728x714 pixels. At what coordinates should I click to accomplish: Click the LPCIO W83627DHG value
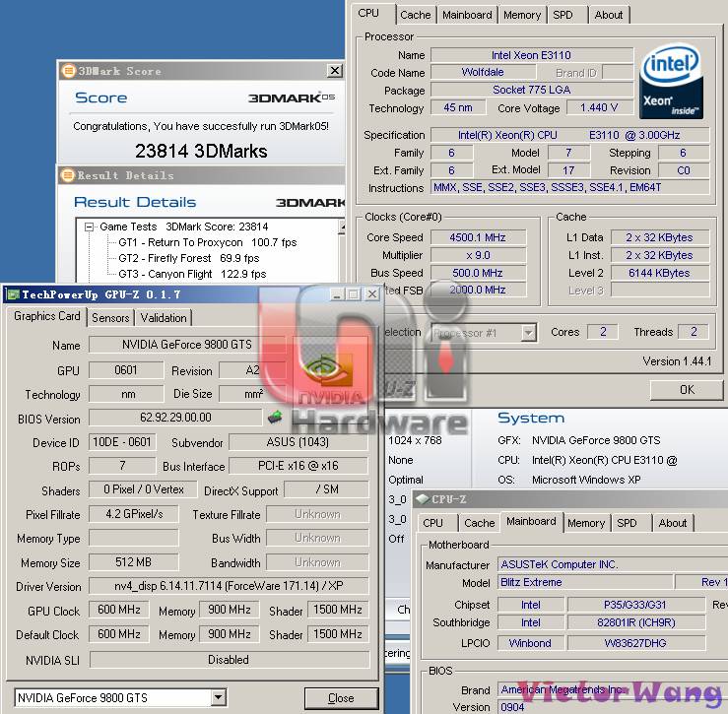click(x=635, y=643)
